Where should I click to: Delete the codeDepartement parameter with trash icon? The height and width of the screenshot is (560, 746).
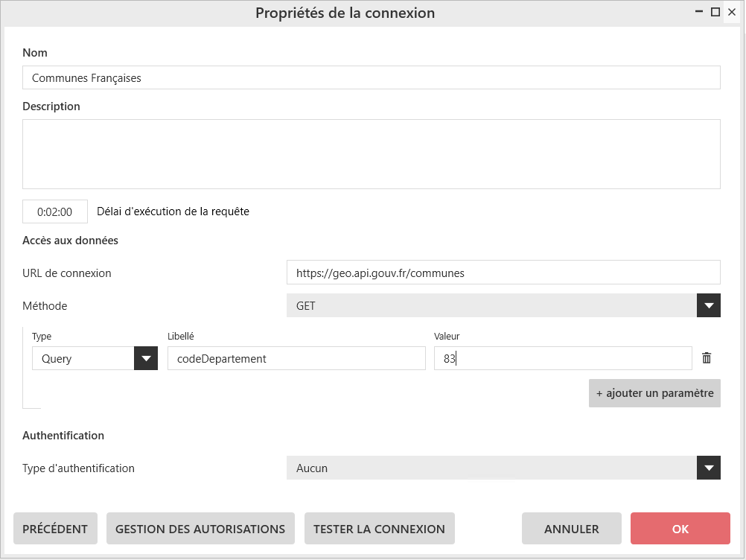click(707, 358)
